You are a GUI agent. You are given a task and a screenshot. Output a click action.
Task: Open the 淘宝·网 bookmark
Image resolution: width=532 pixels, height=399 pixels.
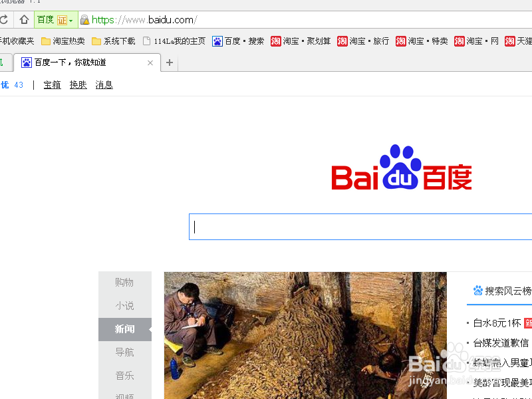pos(476,41)
